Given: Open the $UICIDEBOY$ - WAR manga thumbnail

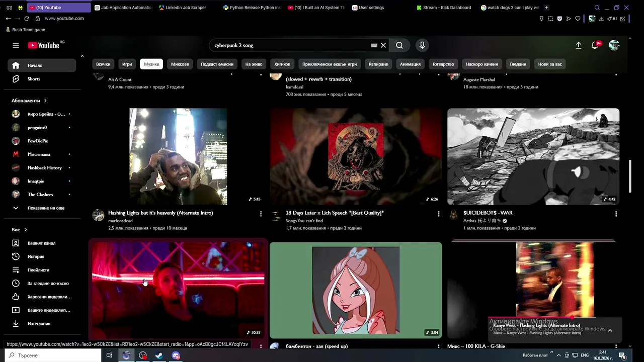Looking at the screenshot, I should tap(533, 156).
